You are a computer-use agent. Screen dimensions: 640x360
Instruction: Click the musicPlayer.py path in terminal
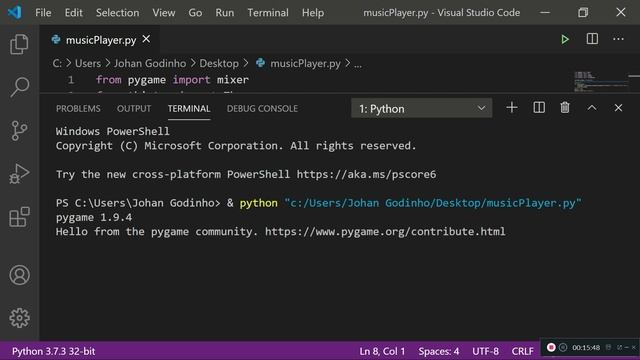pyautogui.click(x=433, y=203)
